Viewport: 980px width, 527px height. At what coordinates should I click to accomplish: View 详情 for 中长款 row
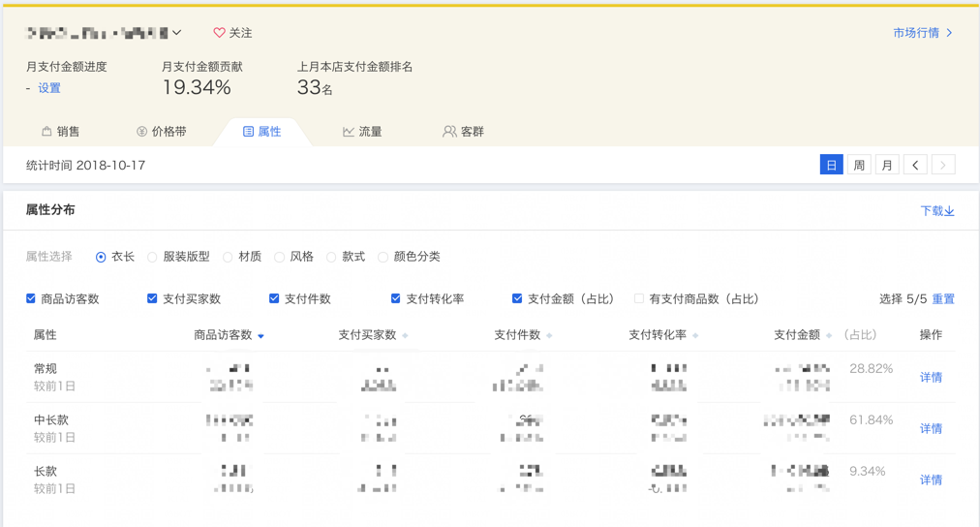click(x=931, y=428)
